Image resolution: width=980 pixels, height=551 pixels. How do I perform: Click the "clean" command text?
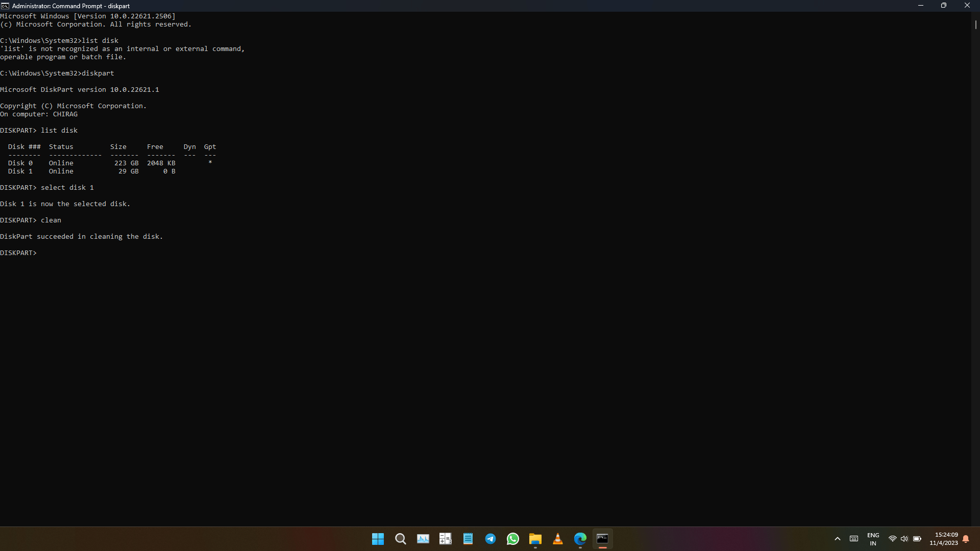pyautogui.click(x=51, y=220)
